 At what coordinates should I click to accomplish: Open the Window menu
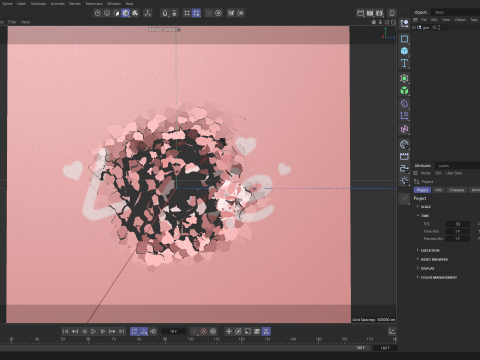(x=114, y=4)
